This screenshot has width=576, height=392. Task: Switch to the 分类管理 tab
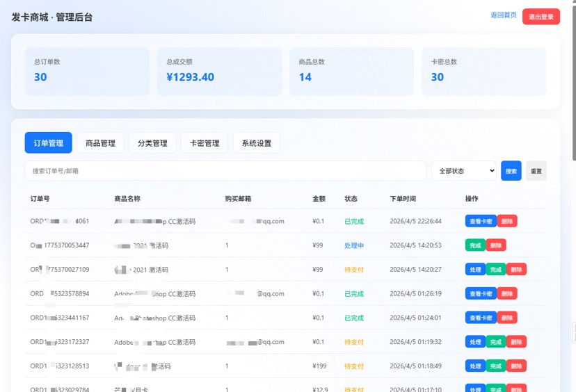tap(152, 142)
